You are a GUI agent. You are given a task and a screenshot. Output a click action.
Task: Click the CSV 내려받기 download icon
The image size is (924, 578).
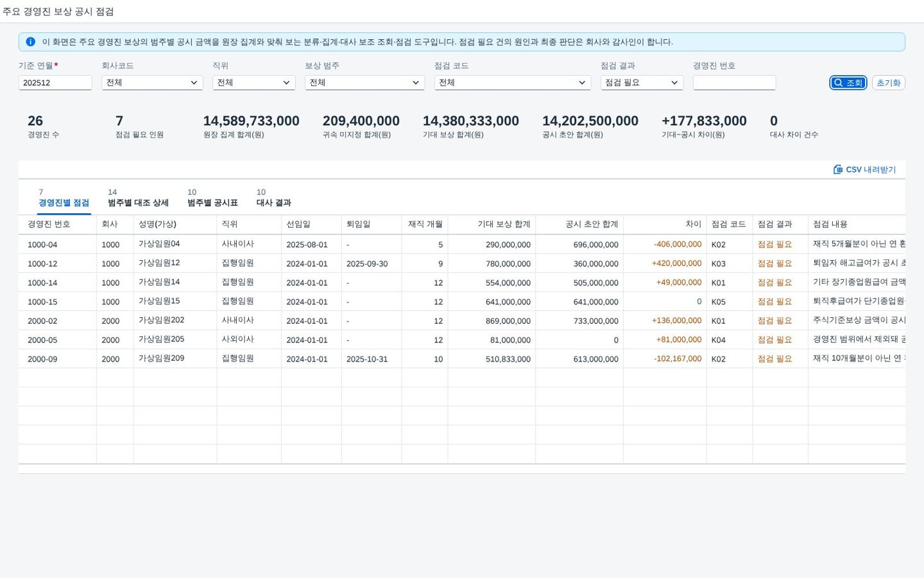click(x=837, y=170)
